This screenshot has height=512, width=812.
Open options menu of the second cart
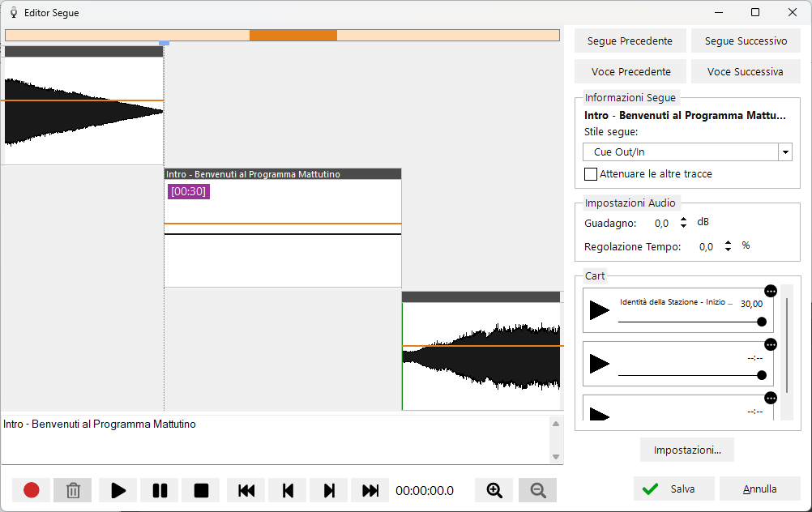(x=771, y=345)
